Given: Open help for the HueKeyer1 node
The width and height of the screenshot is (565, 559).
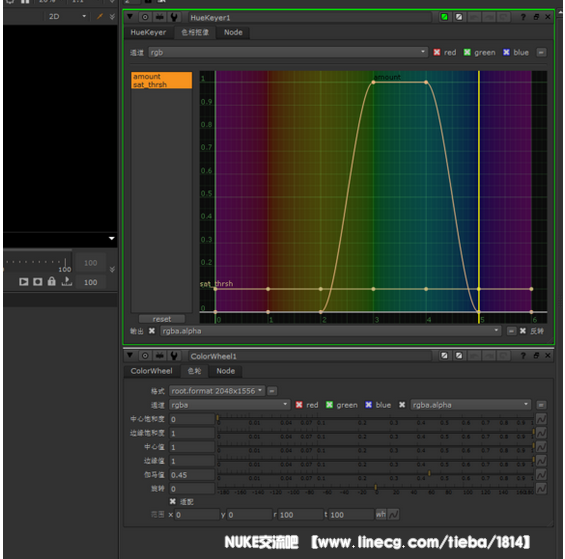Looking at the screenshot, I should [523, 17].
